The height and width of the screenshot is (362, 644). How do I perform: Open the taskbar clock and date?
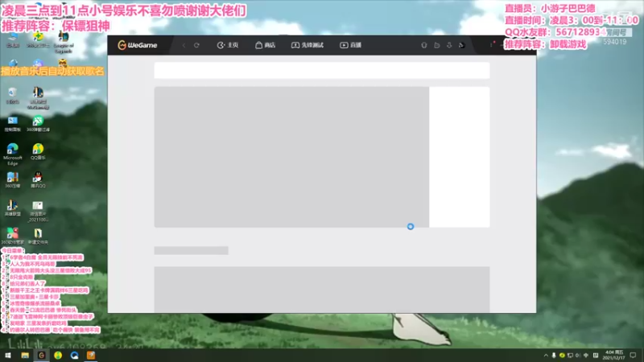click(x=614, y=355)
